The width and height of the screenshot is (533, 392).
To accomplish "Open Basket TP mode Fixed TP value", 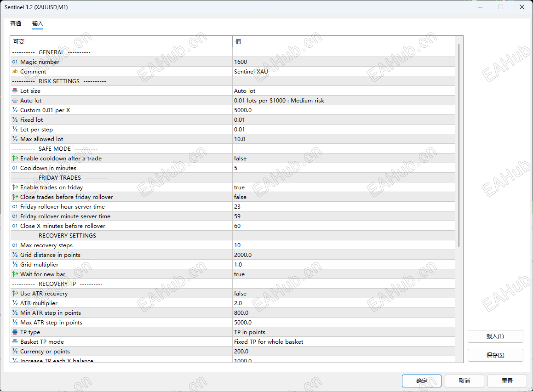I will click(x=344, y=342).
